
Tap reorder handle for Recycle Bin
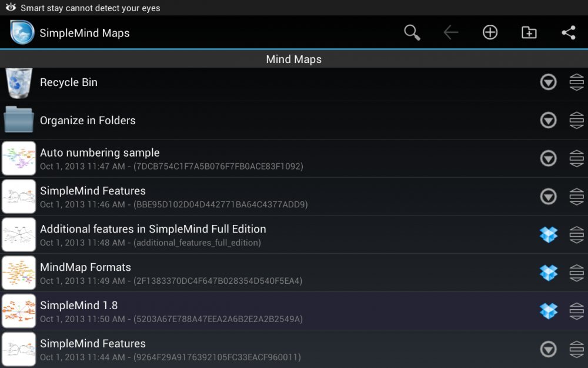[576, 82]
